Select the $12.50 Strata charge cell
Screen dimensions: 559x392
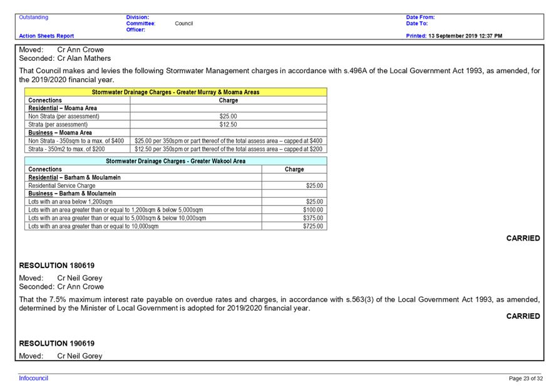click(x=228, y=125)
